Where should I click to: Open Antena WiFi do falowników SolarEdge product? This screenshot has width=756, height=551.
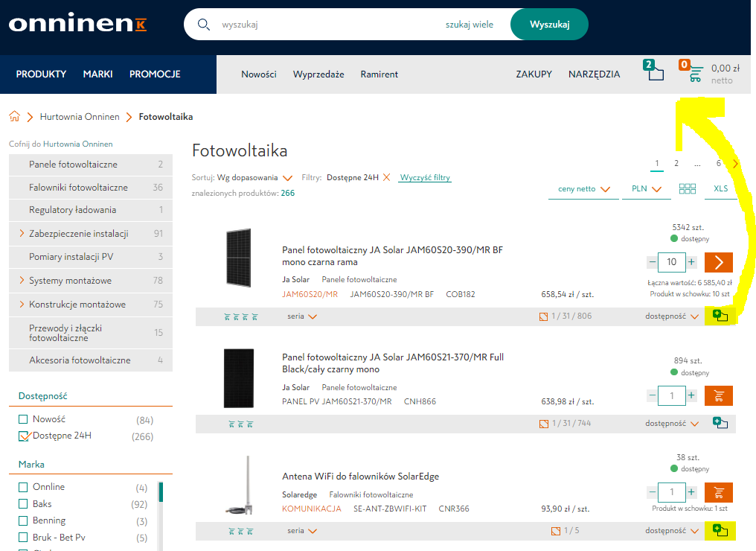(361, 477)
